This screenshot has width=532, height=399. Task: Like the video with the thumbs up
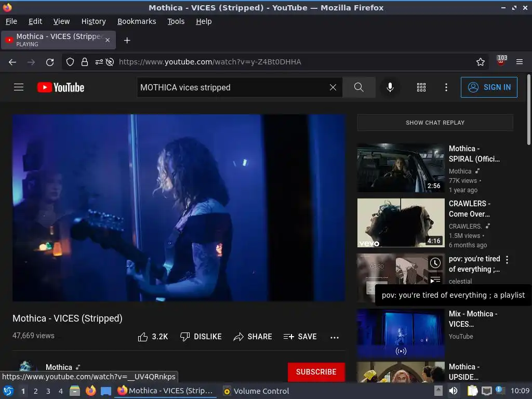153,337
